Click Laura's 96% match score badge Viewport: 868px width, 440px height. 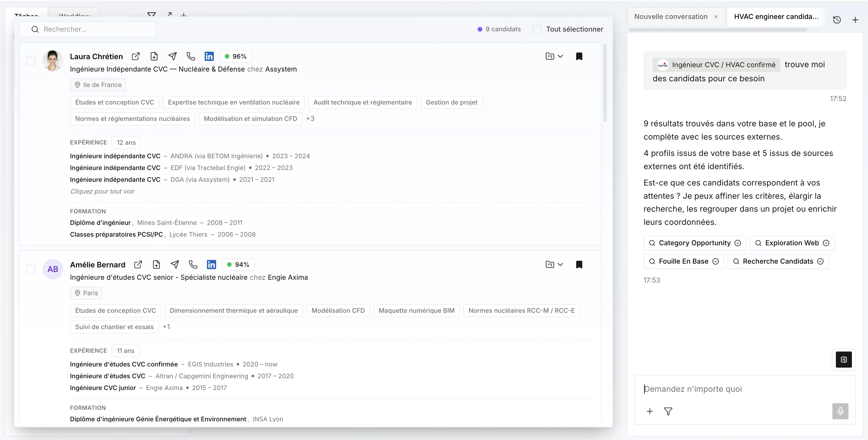click(236, 57)
